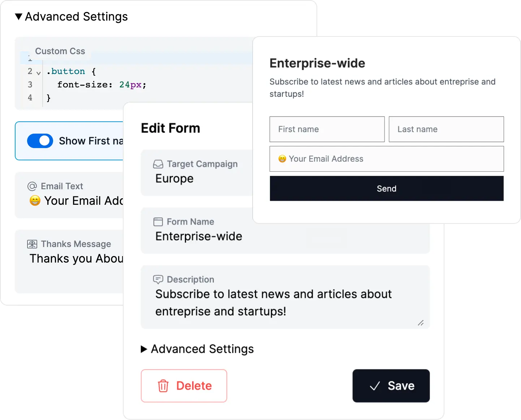Toggle the Show First name switch
Screen dimensions: 521x420
tap(40, 141)
